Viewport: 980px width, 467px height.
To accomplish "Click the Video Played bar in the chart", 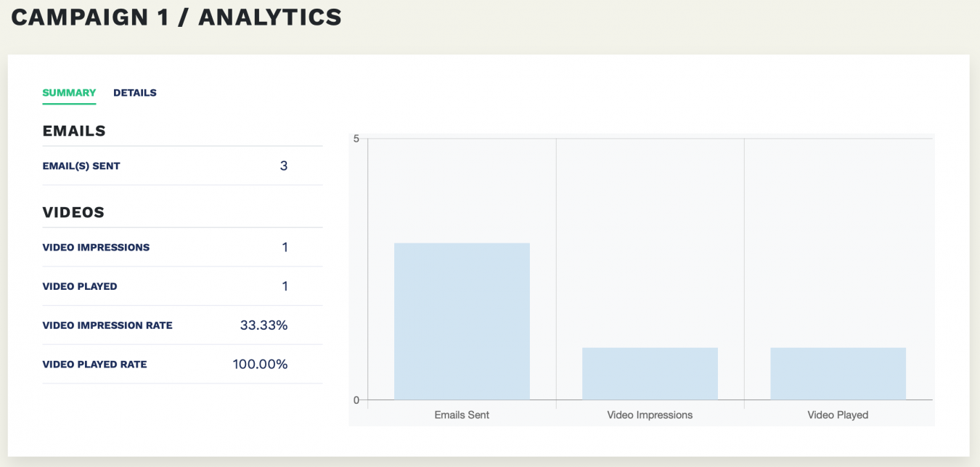I will pyautogui.click(x=838, y=372).
